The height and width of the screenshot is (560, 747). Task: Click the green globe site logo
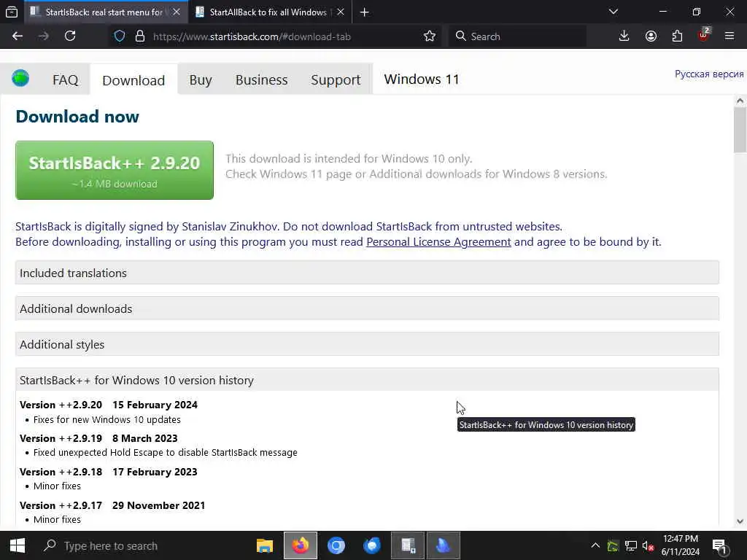(20, 77)
